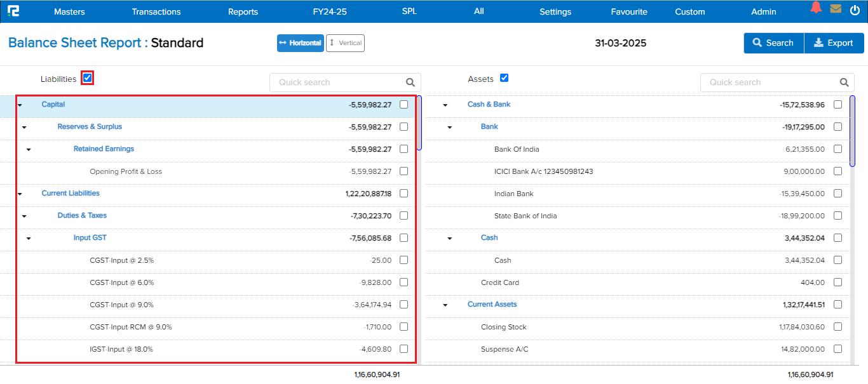The image size is (868, 384).
Task: Tick the checkbox for Bank Of India
Action: pyautogui.click(x=837, y=149)
